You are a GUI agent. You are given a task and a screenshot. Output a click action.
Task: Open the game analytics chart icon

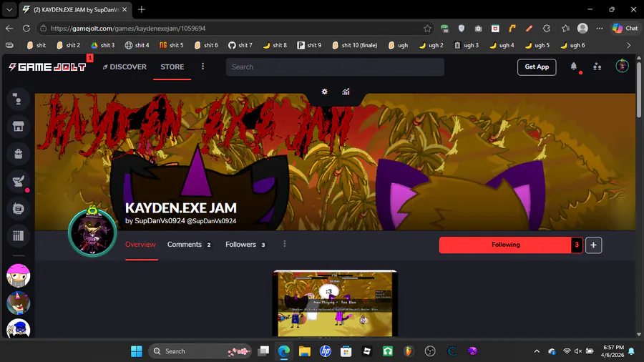346,92
